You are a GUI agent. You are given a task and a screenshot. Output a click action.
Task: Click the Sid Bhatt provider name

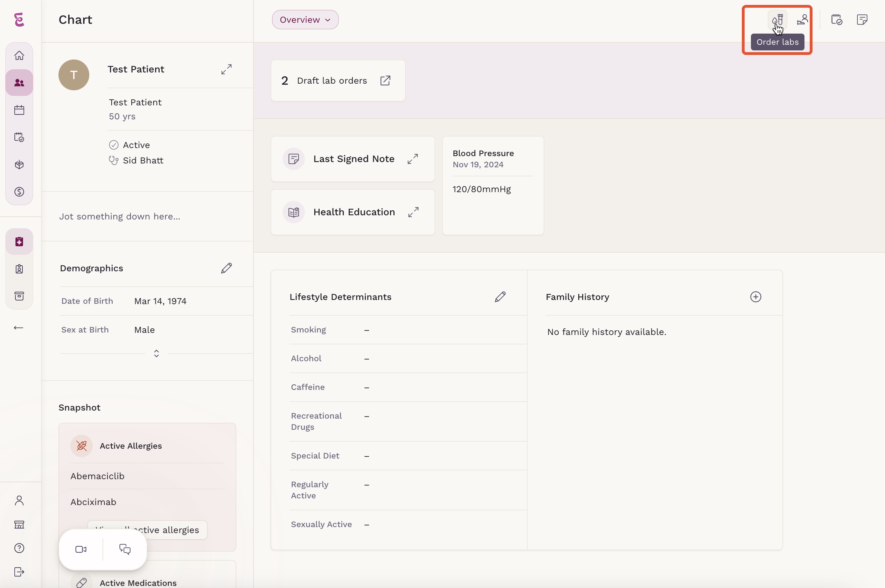coord(143,161)
